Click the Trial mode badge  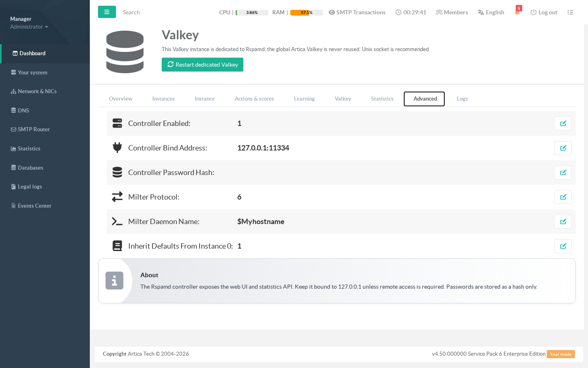tap(561, 354)
